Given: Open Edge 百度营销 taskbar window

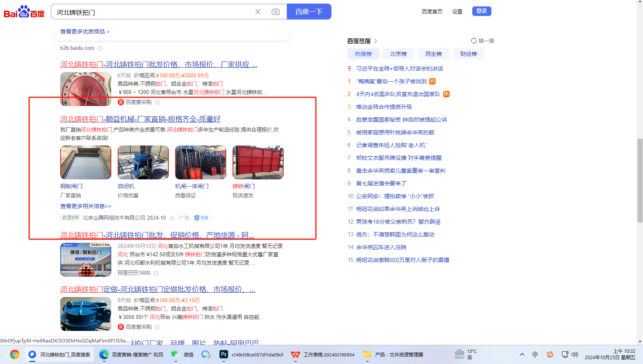Looking at the screenshot, I should point(131,354).
